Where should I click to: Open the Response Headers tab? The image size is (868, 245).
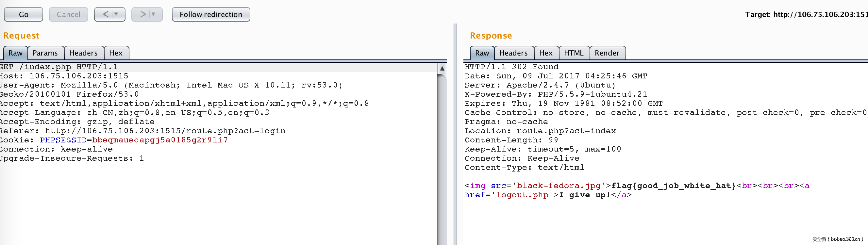(513, 53)
